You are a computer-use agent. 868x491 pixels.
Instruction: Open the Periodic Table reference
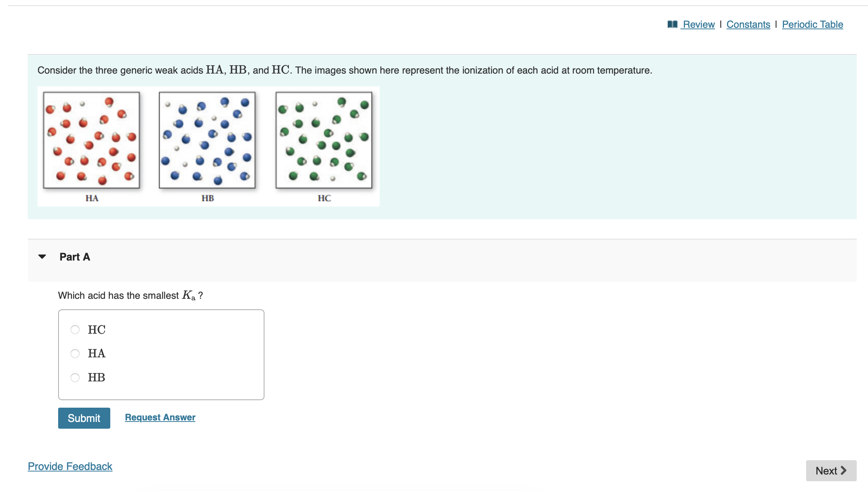[812, 24]
